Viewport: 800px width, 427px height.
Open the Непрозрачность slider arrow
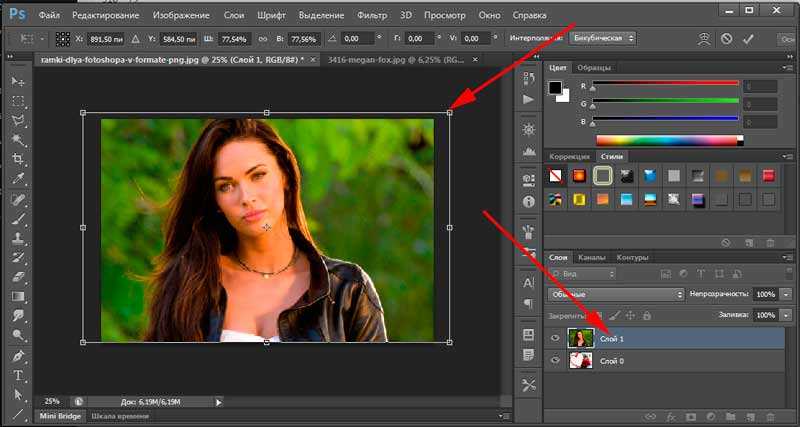coord(785,294)
